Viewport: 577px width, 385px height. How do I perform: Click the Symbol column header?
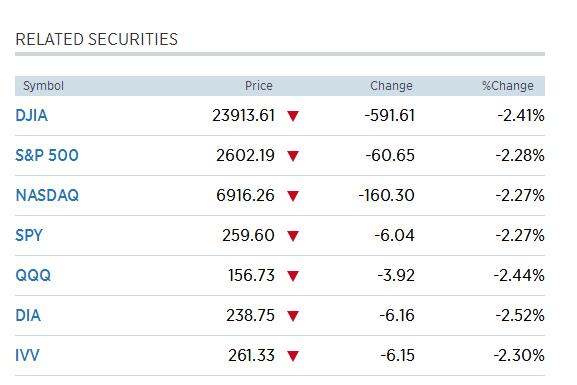tap(43, 86)
